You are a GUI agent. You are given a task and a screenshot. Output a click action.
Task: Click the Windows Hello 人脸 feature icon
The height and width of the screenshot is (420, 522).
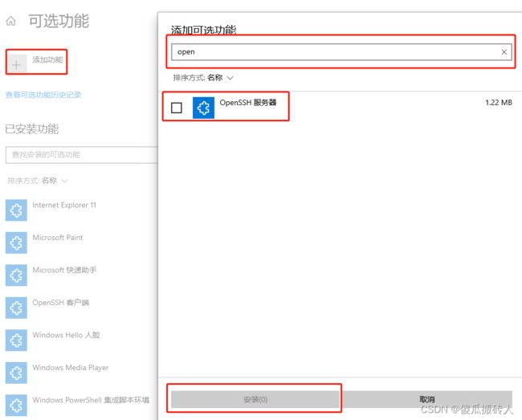pyautogui.click(x=16, y=340)
